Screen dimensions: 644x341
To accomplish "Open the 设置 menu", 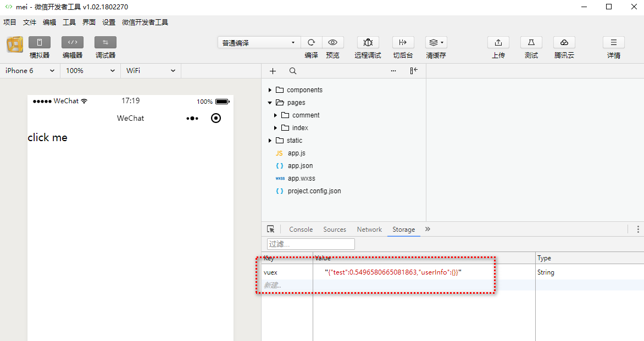I will point(109,22).
